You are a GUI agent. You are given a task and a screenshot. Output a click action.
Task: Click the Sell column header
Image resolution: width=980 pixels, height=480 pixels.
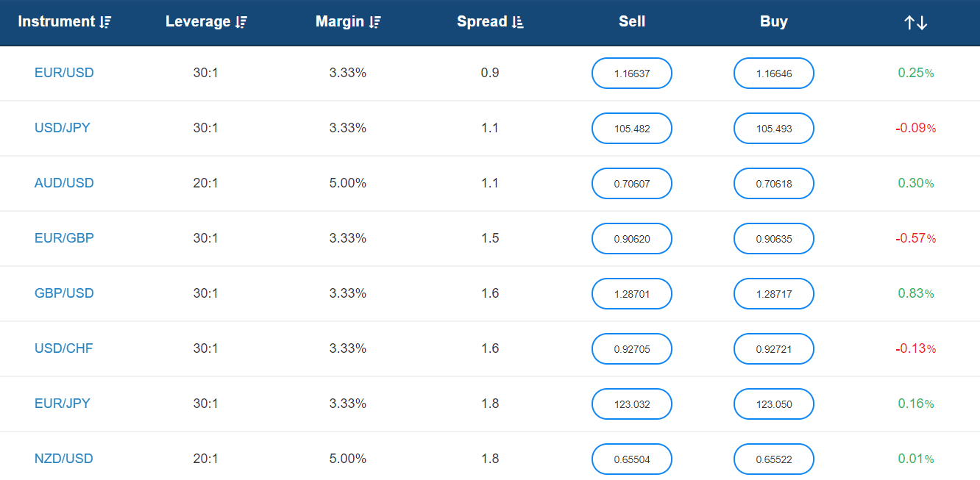click(x=632, y=21)
